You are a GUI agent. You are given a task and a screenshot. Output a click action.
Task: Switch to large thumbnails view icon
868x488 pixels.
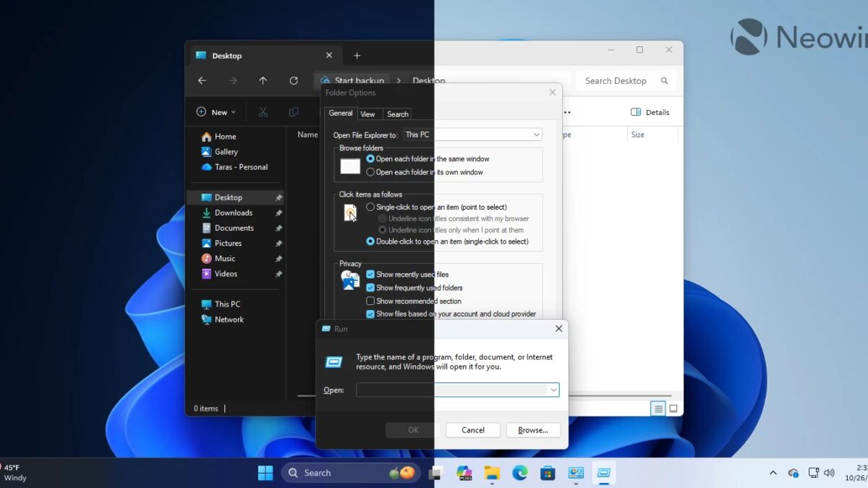click(673, 408)
